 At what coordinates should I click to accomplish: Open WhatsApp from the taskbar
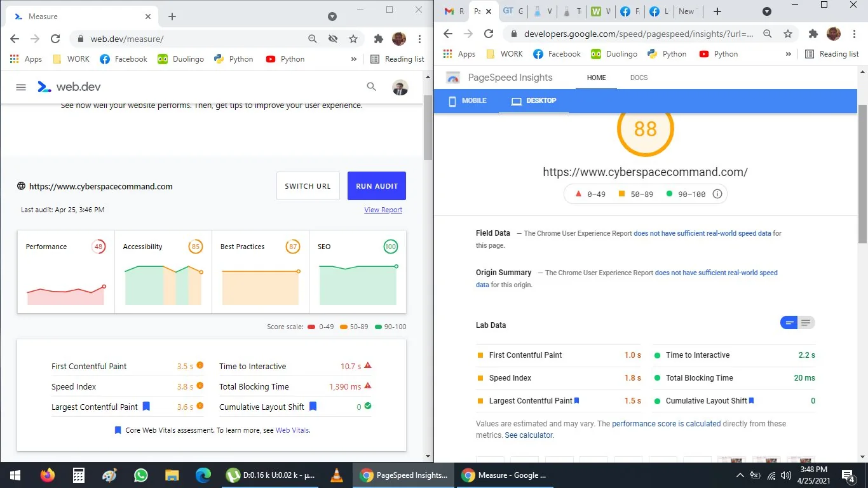140,475
